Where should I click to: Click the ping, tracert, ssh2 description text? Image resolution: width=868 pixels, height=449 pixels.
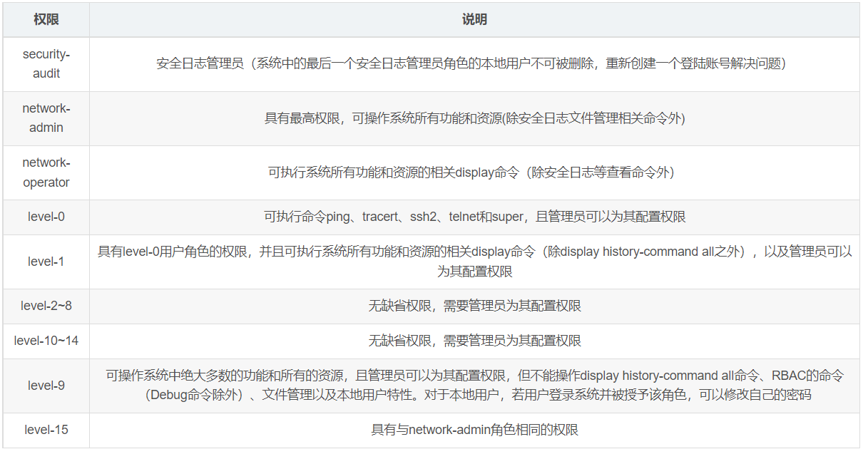pos(474,217)
